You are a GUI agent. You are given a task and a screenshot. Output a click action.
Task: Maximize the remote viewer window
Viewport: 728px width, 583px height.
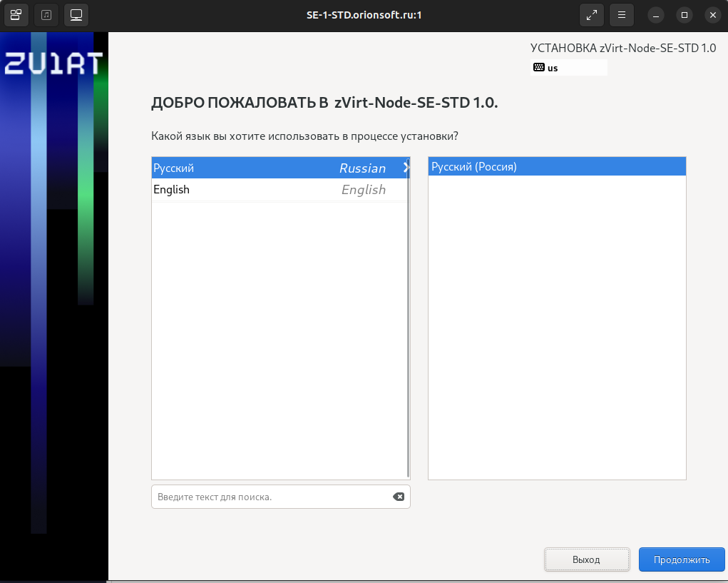click(685, 15)
